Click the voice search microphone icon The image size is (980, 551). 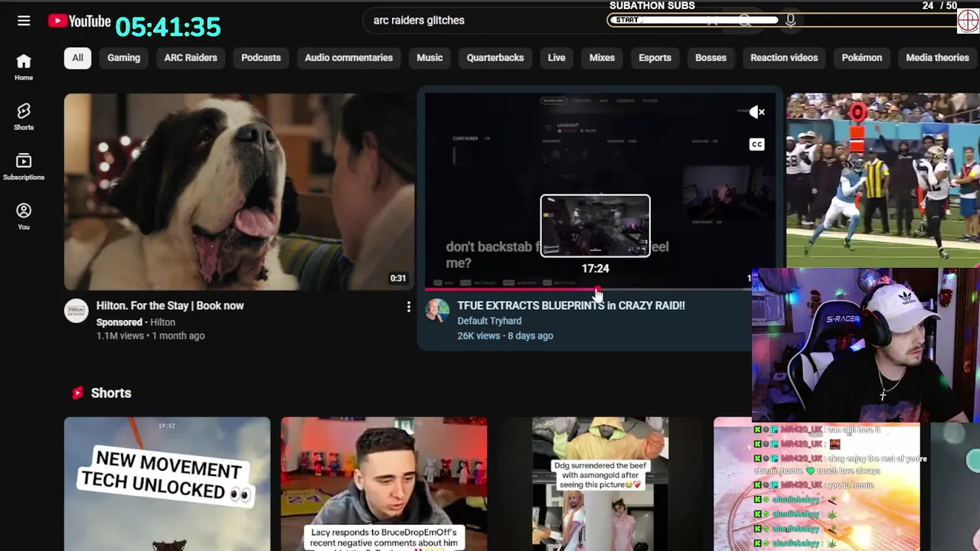coord(790,21)
